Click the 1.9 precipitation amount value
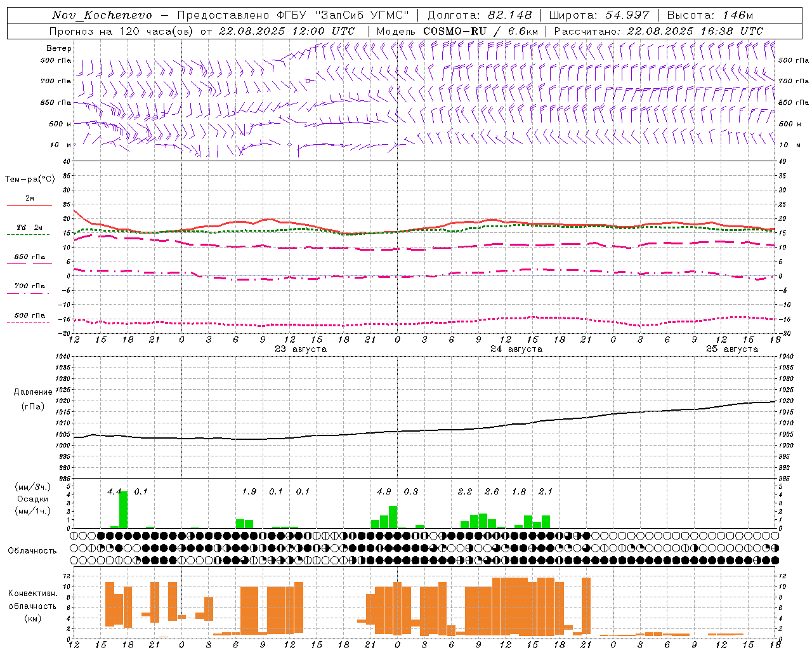Viewport: 812px width, 650px height. (x=249, y=491)
